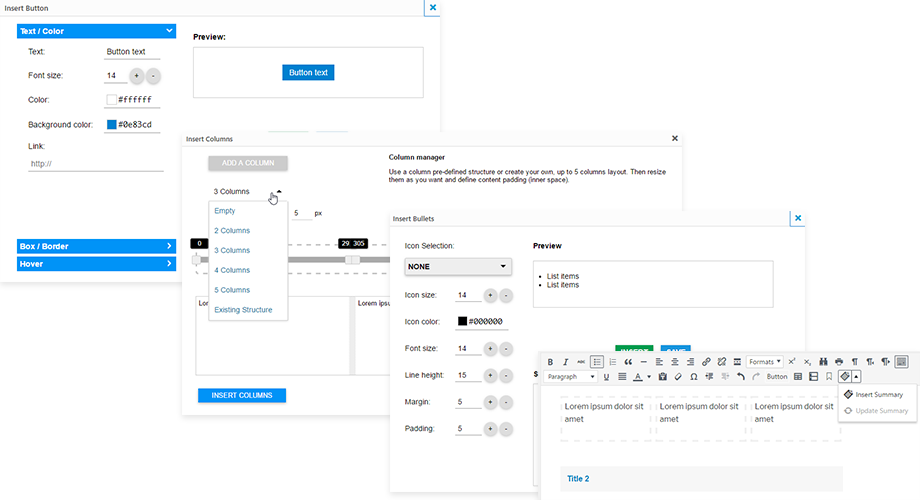Click the ADD A COLUMN button
Screen dimensions: 920x500
(x=248, y=163)
